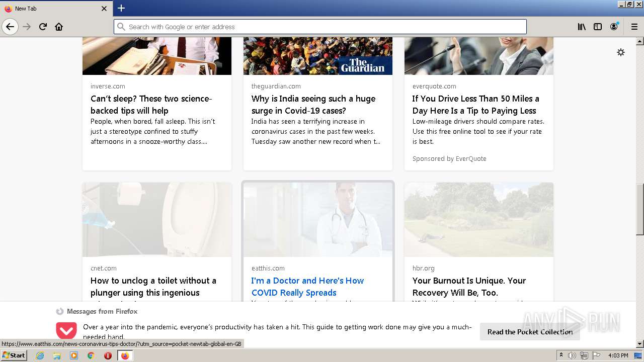The height and width of the screenshot is (362, 644).
Task: Launch Google Chrome from taskbar
Action: 91,355
